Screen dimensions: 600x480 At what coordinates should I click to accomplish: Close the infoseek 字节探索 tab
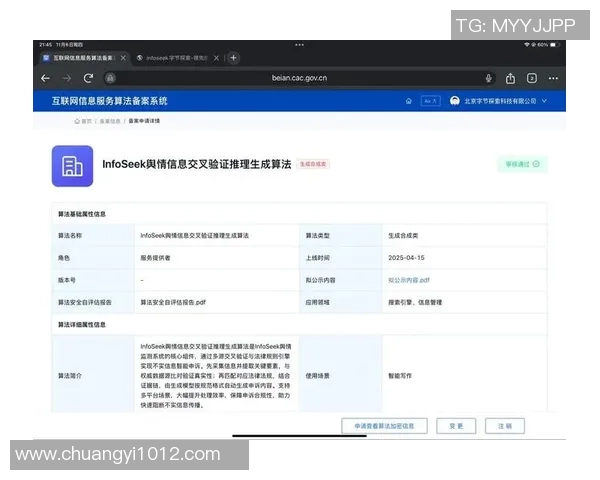point(216,58)
